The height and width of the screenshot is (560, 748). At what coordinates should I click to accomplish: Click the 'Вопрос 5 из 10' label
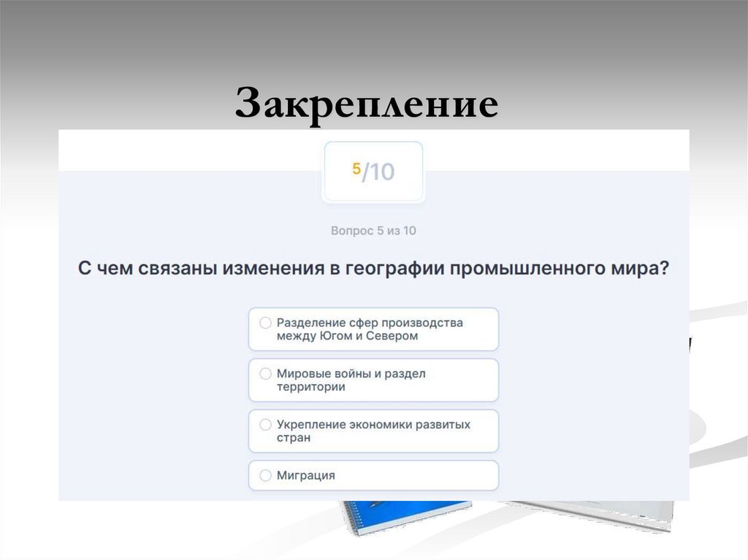tap(373, 229)
